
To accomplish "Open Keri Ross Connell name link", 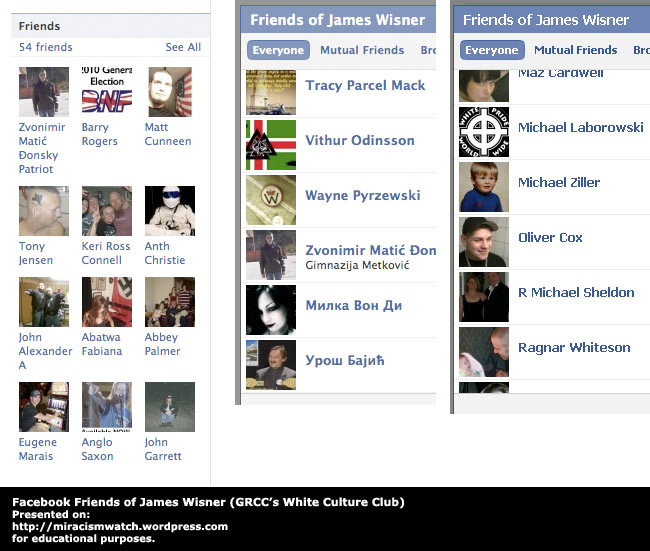I will coord(106,253).
